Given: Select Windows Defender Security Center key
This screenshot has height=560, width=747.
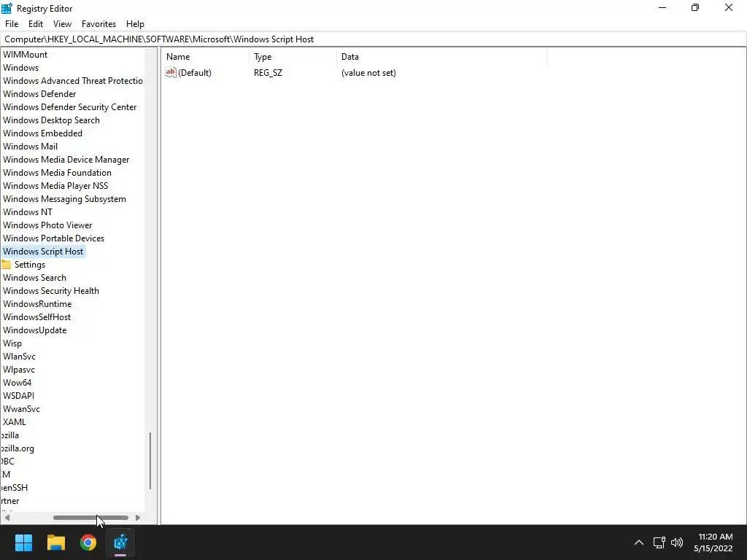Looking at the screenshot, I should (69, 106).
